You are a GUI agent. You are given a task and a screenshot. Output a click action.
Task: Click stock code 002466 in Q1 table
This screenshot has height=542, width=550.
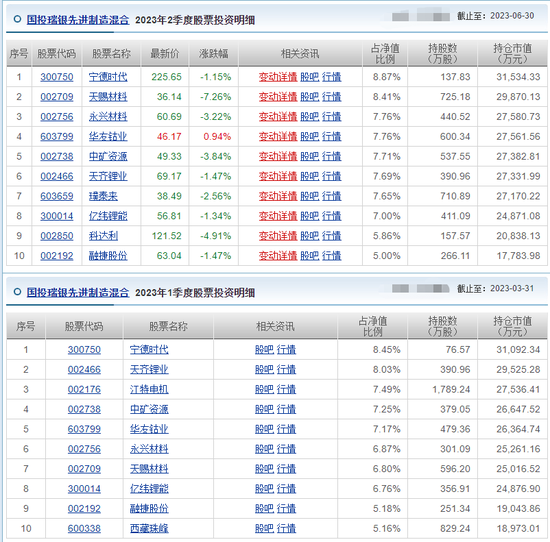(x=84, y=370)
